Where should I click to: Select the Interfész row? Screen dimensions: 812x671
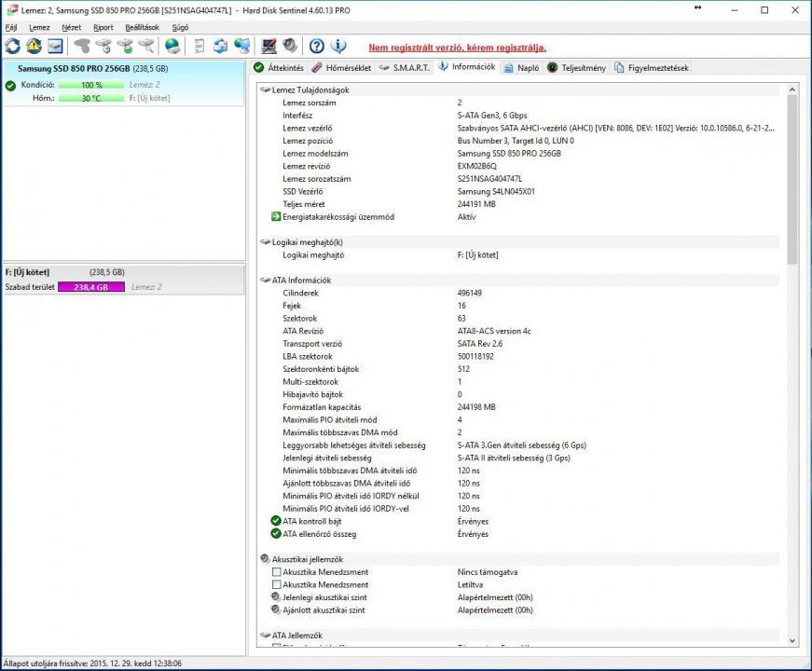pyautogui.click(x=519, y=115)
